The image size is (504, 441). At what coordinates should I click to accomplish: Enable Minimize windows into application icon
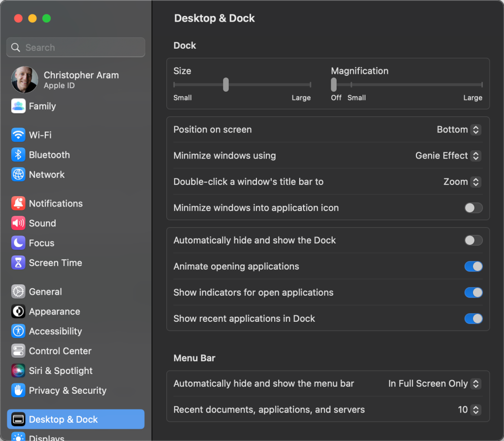pyautogui.click(x=473, y=208)
